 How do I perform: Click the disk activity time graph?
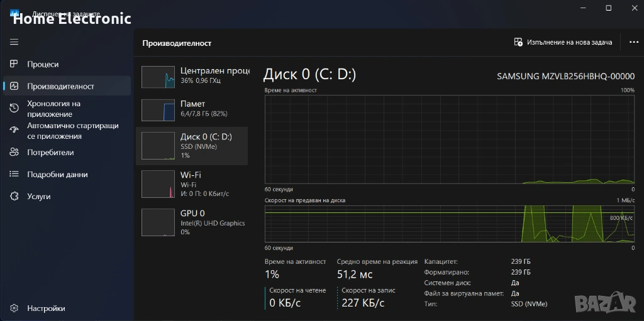(x=450, y=139)
